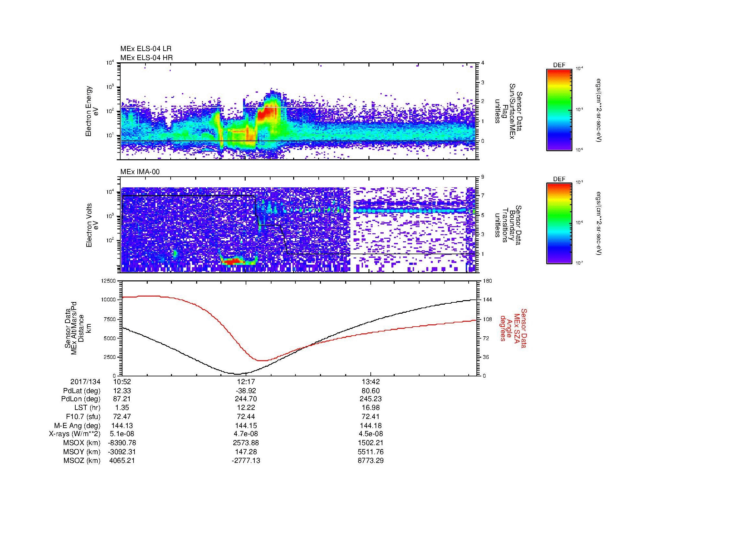This screenshot has width=756, height=534.
Task: Click the 'MSOX (km)' row label
Action: point(82,443)
